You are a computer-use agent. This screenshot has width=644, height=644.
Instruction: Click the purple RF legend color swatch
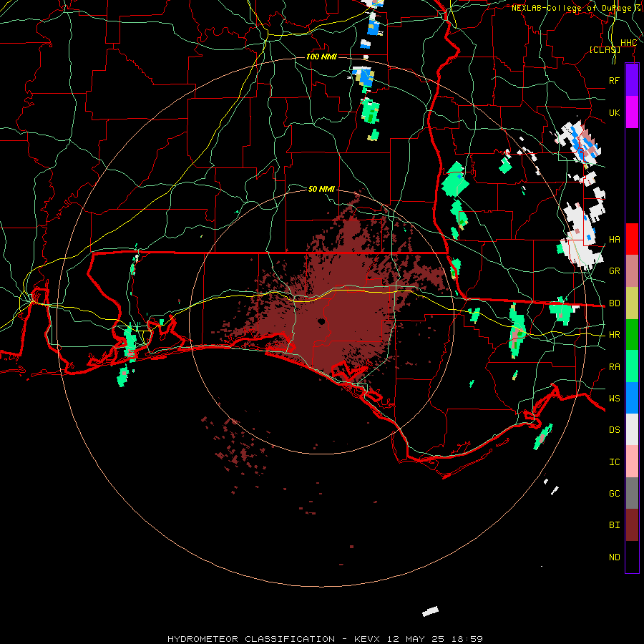click(x=632, y=80)
